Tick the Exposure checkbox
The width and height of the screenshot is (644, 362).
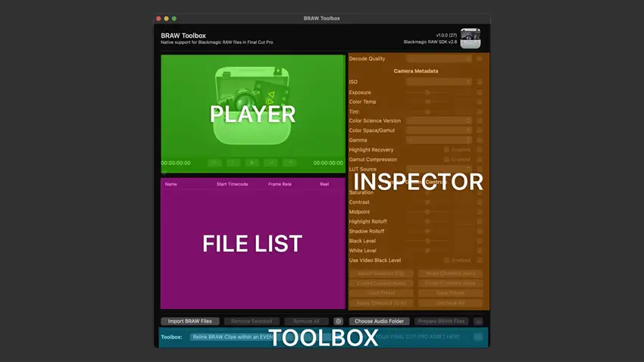[x=480, y=92]
